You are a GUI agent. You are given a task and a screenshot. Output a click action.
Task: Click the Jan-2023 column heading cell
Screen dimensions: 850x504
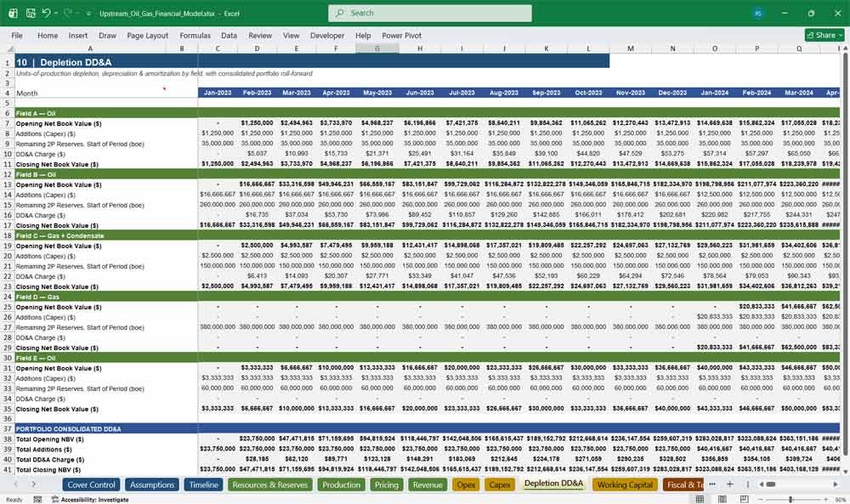click(218, 93)
